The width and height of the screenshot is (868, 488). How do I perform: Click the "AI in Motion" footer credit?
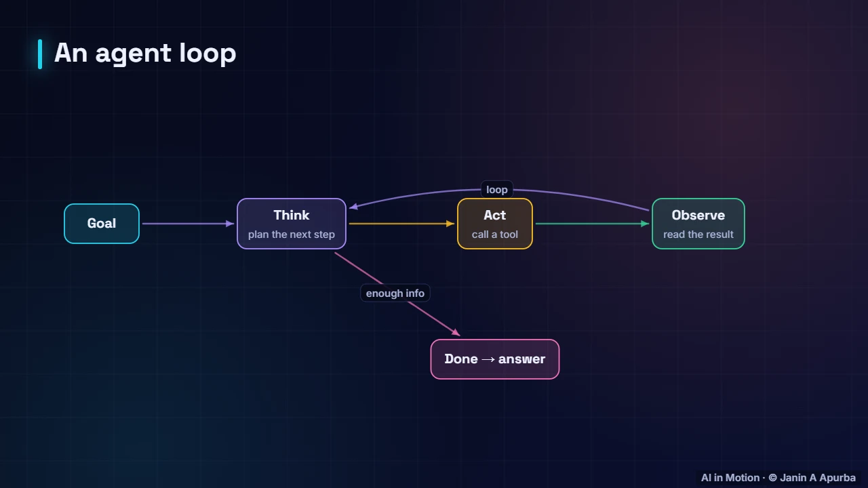tap(778, 478)
